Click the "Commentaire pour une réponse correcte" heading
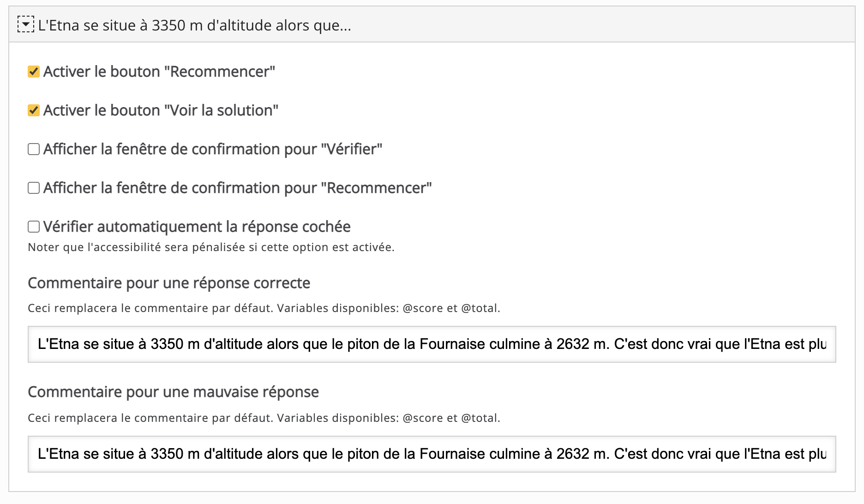 point(169,283)
